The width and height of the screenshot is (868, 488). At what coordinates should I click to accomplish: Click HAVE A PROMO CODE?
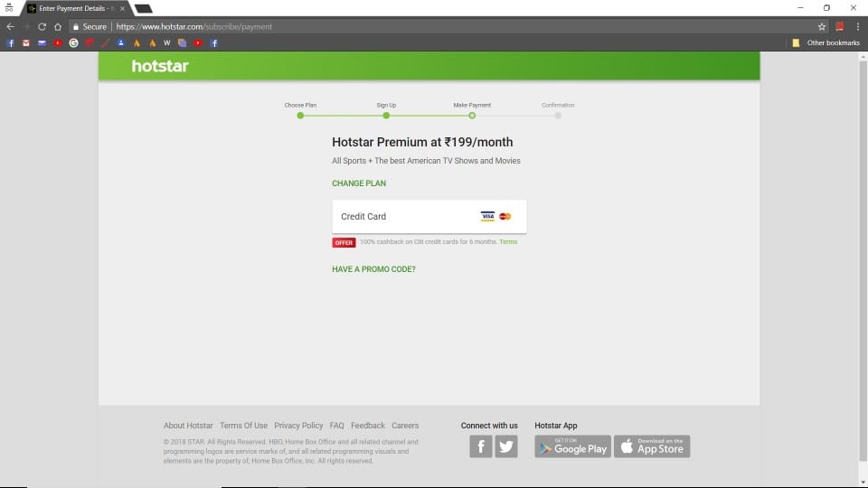pyautogui.click(x=373, y=269)
